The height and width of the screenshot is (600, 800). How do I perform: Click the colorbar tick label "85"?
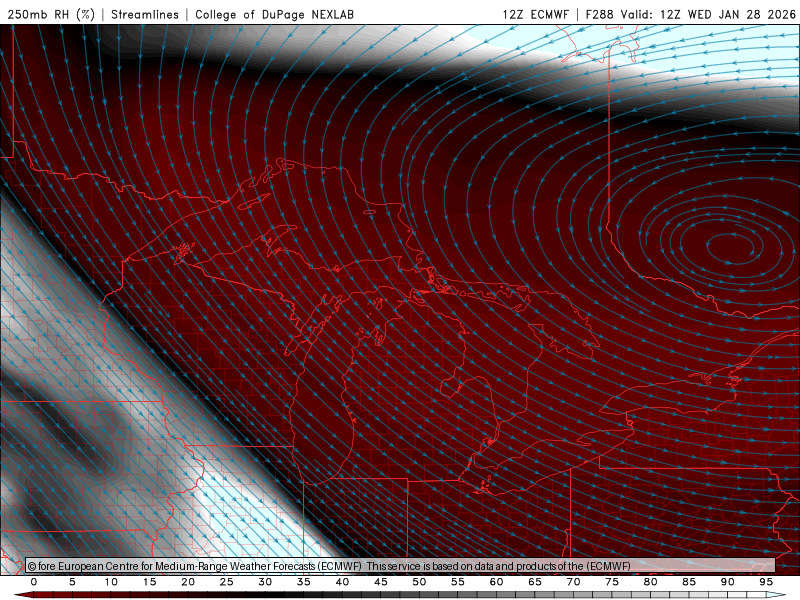click(689, 582)
